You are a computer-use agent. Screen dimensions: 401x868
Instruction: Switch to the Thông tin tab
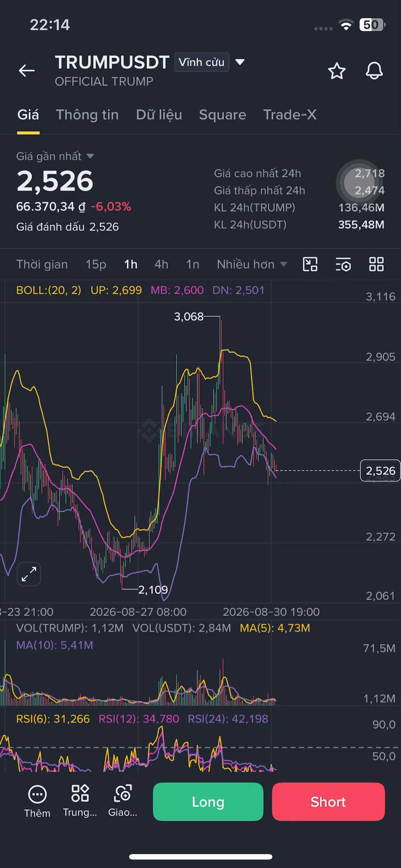87,115
